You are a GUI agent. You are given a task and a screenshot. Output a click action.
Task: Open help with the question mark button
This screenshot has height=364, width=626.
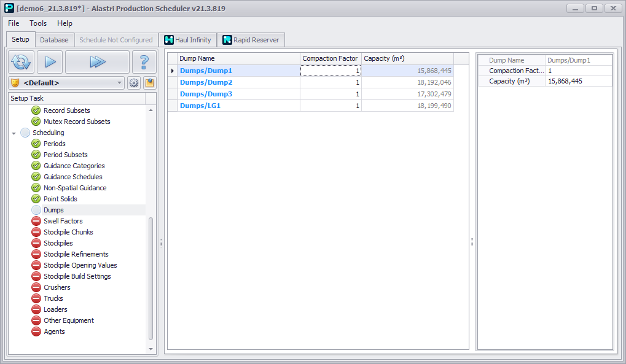(x=144, y=62)
